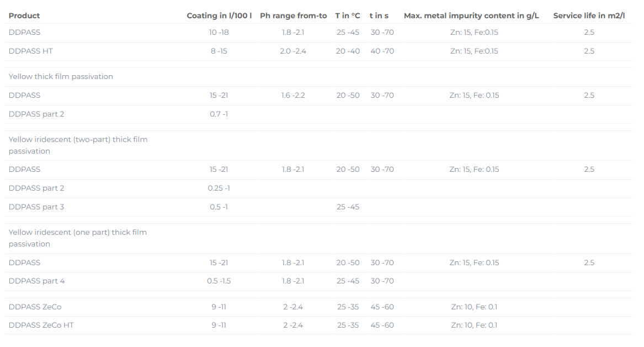Viewport: 644px width, 347px height.
Task: Click "25 -35" in the DDPASS ZeCo HT row
Action: (x=348, y=325)
